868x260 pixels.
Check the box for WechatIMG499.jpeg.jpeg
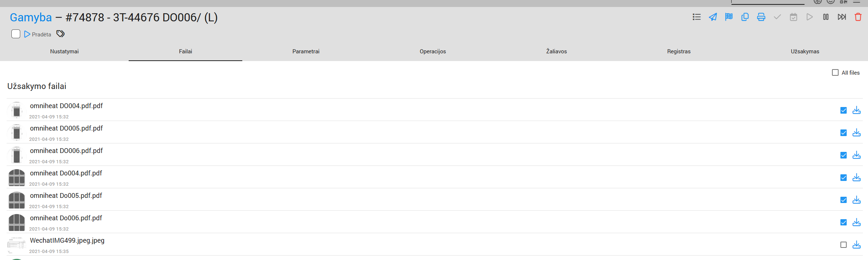pos(844,245)
